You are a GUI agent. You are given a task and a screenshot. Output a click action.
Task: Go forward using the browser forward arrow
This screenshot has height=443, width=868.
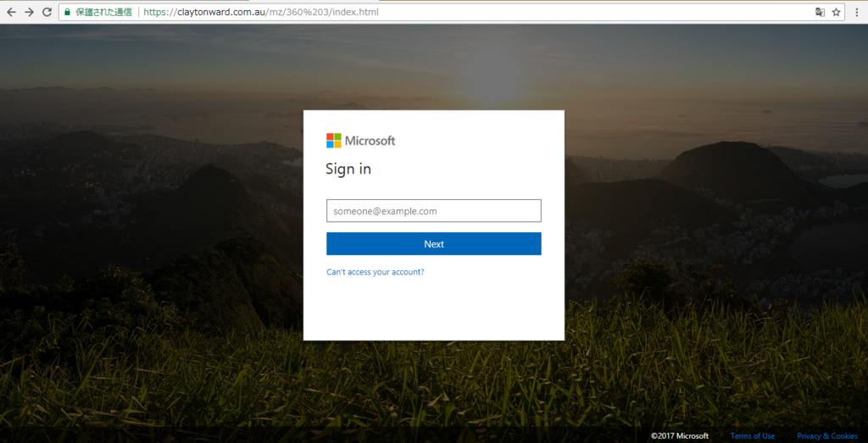(30, 12)
